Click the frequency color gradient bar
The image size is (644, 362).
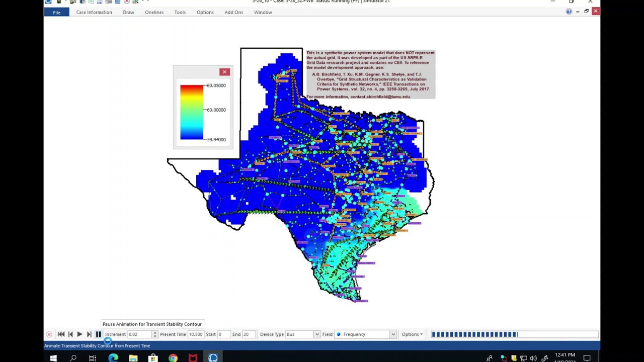[192, 112]
